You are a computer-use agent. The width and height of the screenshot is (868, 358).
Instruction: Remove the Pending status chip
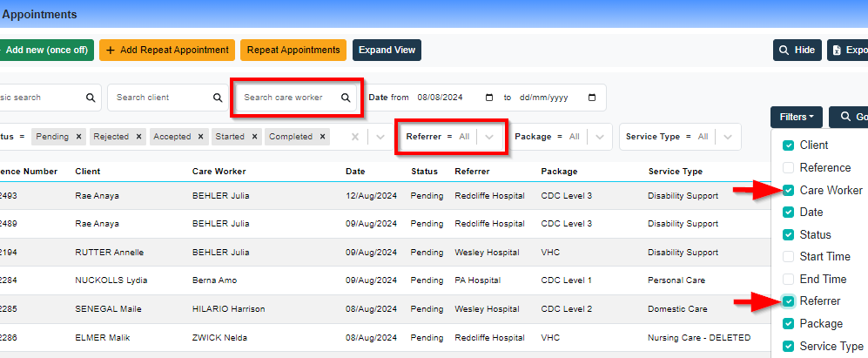78,137
